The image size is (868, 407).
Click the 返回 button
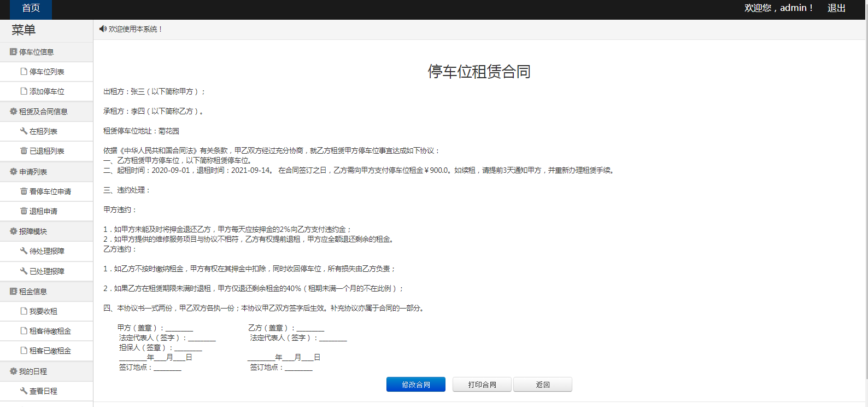click(x=543, y=385)
